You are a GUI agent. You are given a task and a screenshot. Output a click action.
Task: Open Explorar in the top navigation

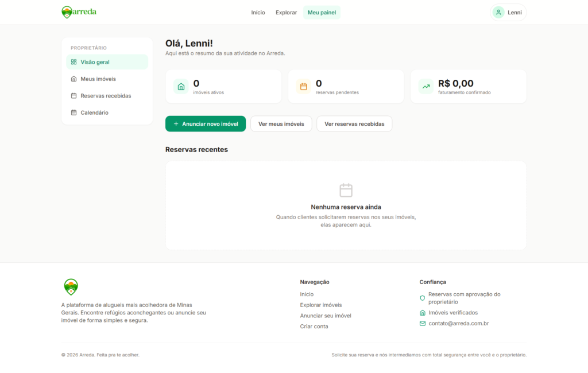(286, 13)
